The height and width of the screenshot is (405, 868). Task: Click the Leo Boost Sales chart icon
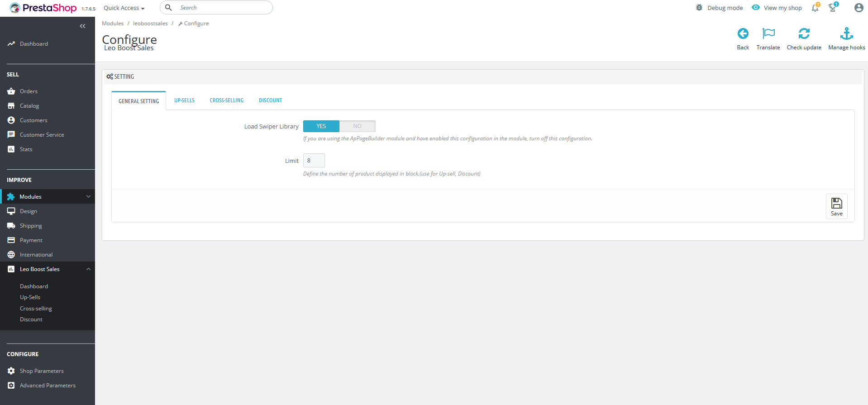tap(11, 269)
